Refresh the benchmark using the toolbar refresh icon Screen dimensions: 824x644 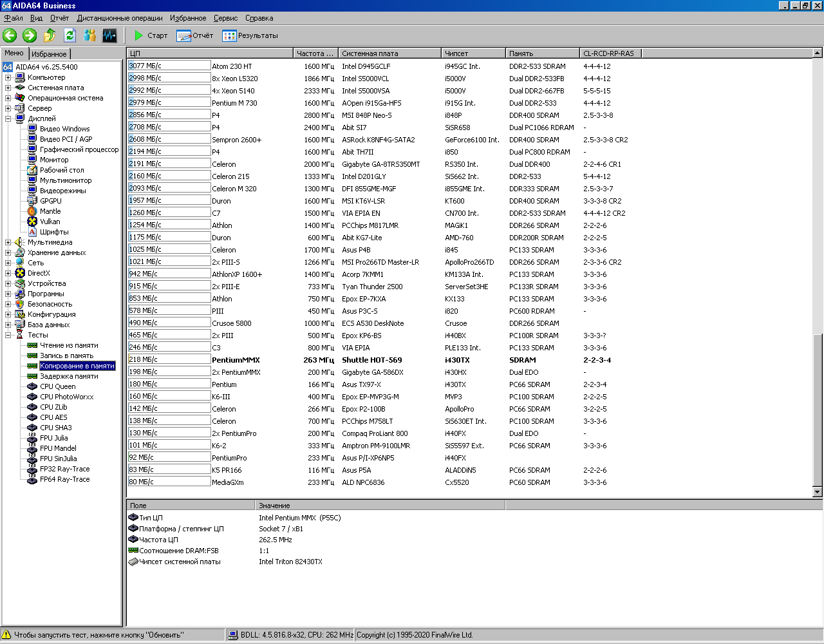[70, 35]
